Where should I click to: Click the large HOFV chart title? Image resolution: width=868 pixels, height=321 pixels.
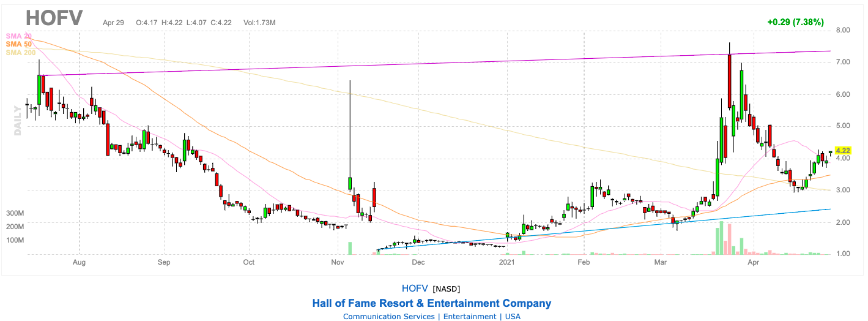54,18
